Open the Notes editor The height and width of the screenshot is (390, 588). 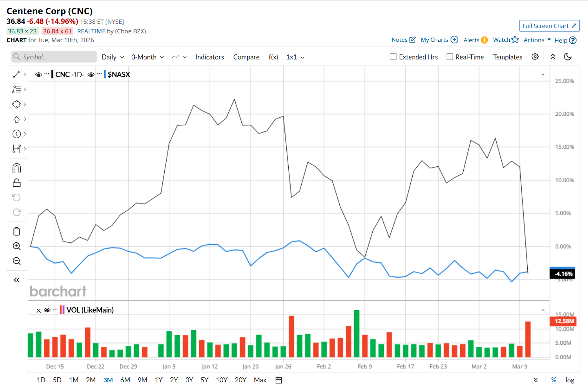(x=403, y=39)
